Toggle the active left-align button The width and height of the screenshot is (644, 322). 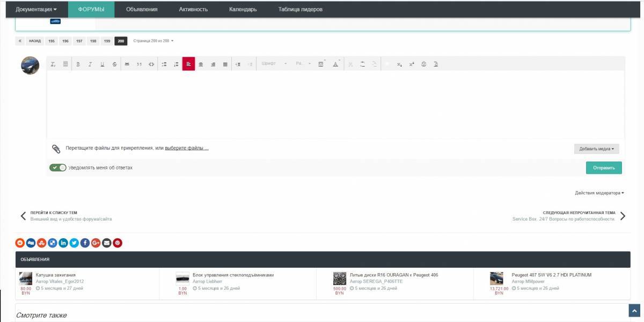pos(188,64)
